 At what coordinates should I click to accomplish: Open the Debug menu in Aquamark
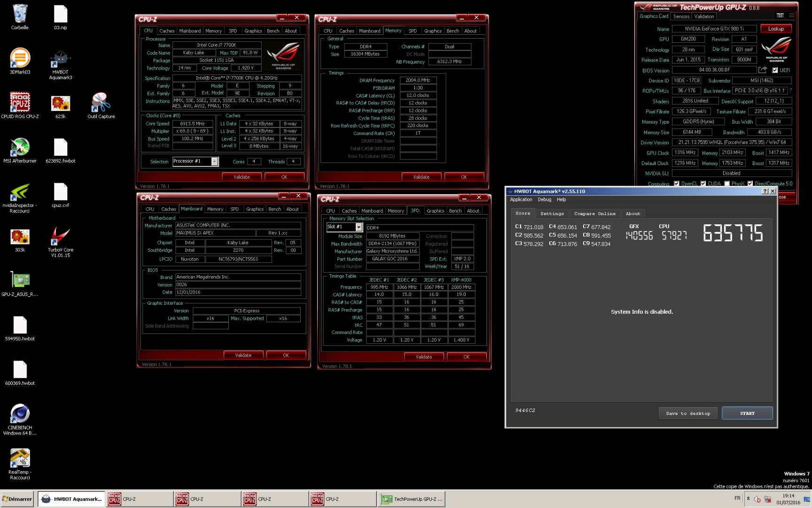click(x=544, y=199)
